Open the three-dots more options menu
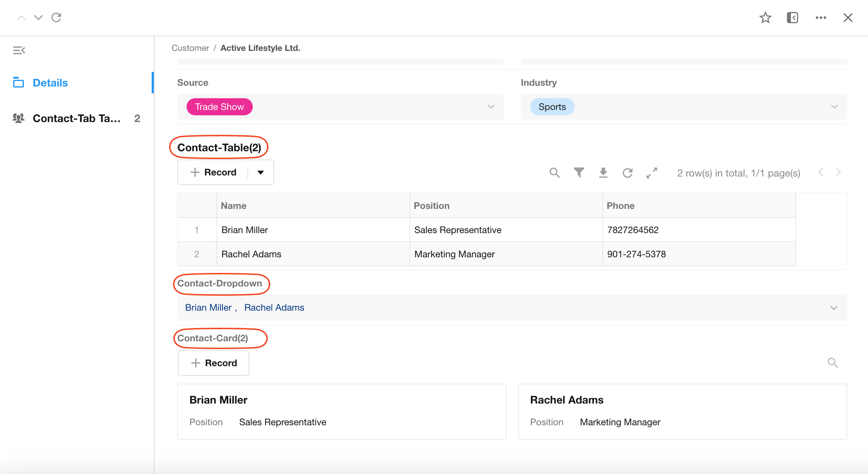Image resolution: width=868 pixels, height=474 pixels. coord(821,18)
